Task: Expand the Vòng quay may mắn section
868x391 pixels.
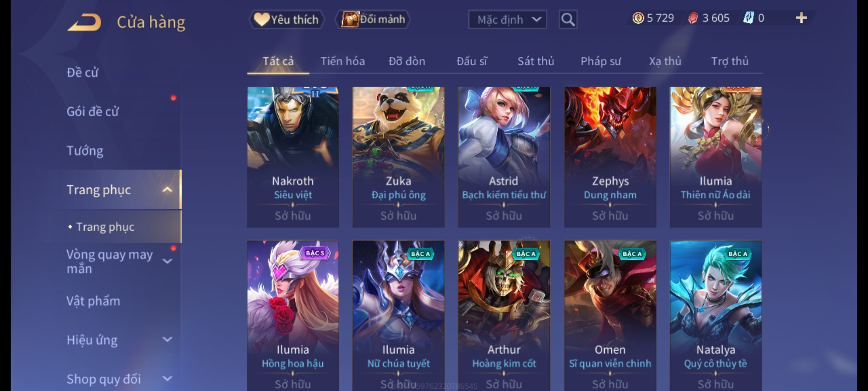Action: (167, 261)
